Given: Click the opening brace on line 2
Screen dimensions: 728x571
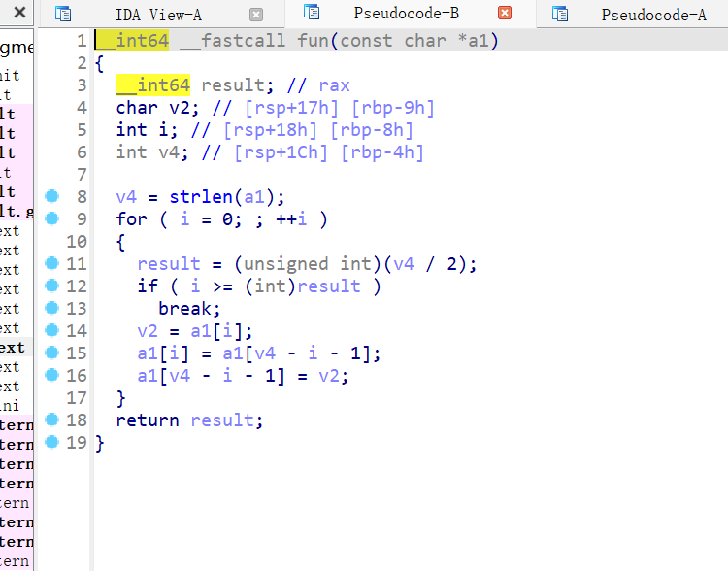Looking at the screenshot, I should coord(99,63).
